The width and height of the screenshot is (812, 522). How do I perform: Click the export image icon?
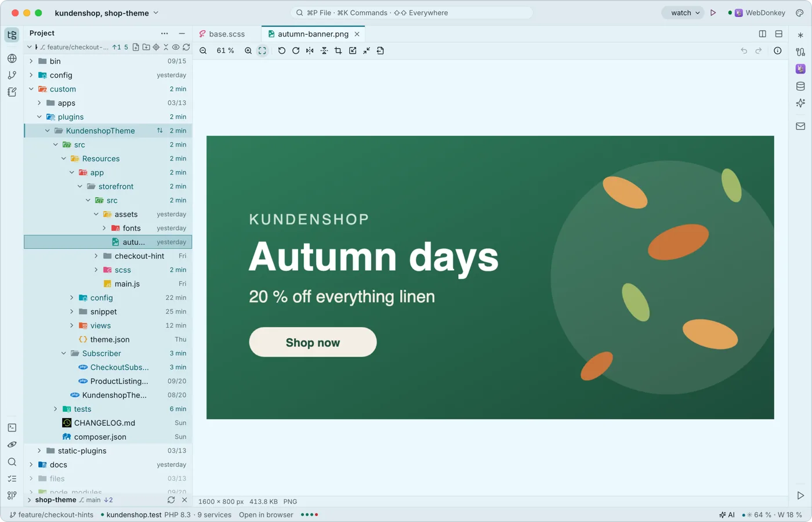click(380, 51)
